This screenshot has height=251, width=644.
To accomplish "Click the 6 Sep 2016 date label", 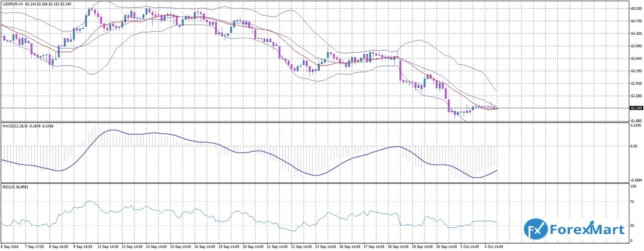I will [9, 248].
